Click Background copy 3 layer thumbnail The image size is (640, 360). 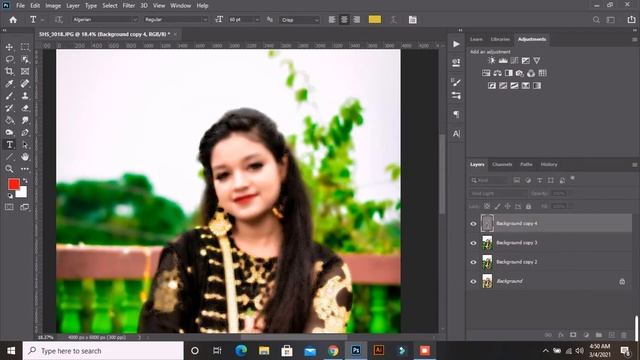487,243
